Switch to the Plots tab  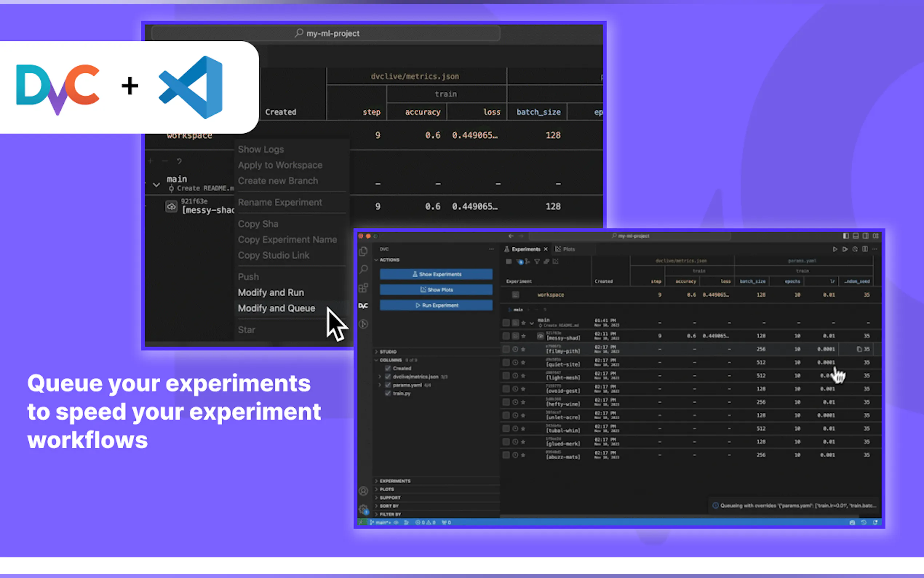pos(565,249)
